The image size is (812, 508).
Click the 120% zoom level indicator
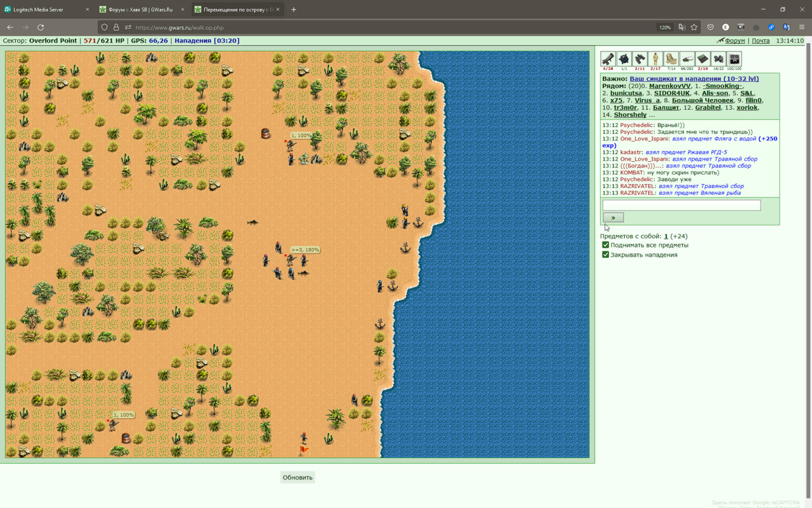pos(665,27)
